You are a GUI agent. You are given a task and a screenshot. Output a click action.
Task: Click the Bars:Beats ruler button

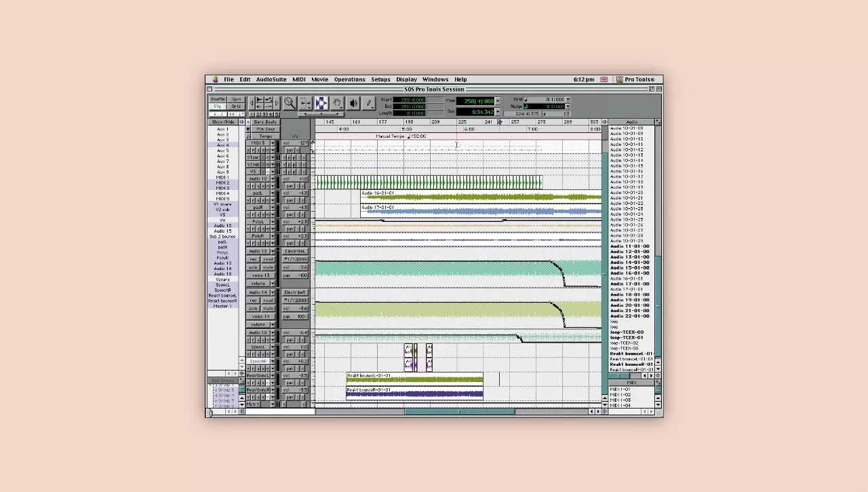pos(265,122)
